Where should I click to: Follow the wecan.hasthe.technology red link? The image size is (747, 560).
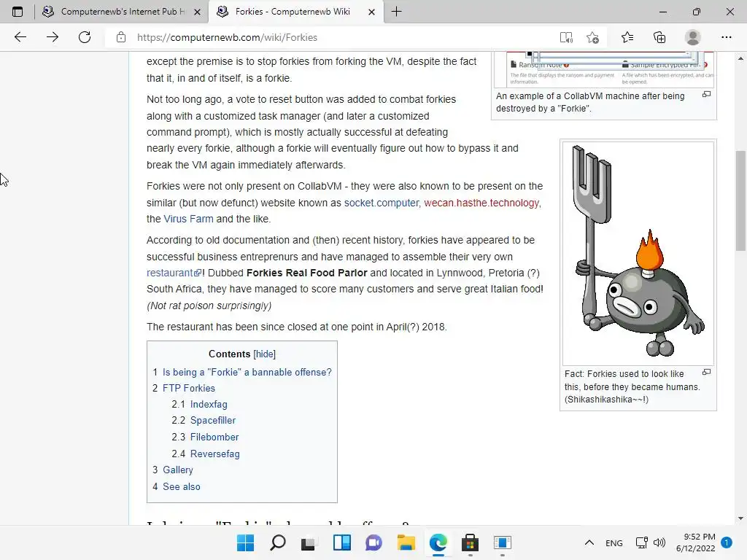[481, 203]
